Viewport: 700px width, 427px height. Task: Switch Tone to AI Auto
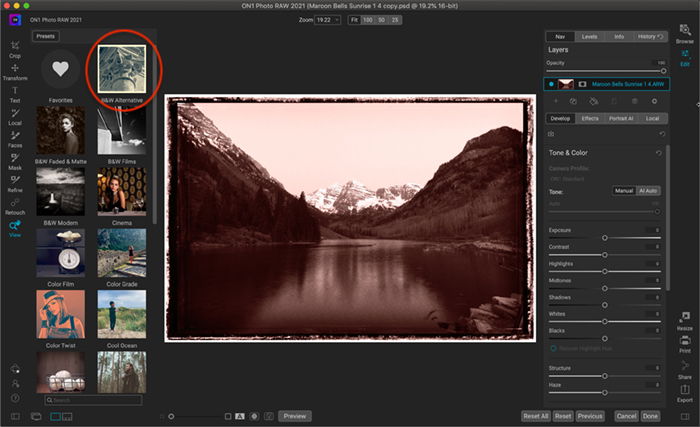coord(649,190)
